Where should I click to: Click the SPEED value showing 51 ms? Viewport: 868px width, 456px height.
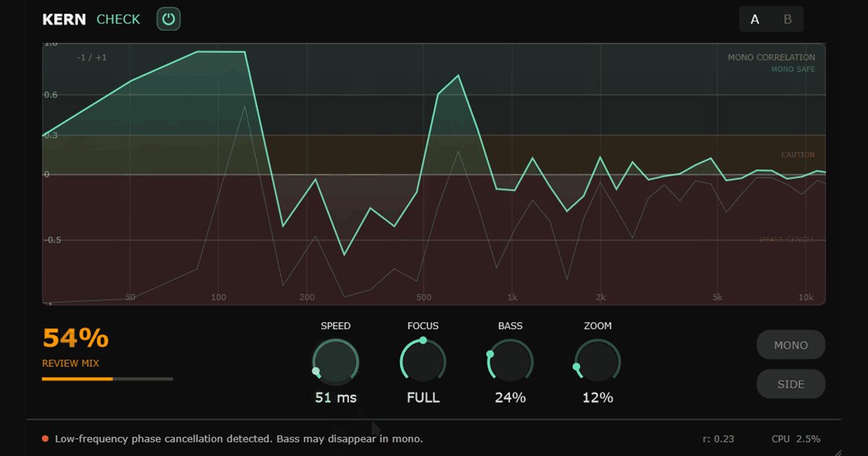pos(335,397)
